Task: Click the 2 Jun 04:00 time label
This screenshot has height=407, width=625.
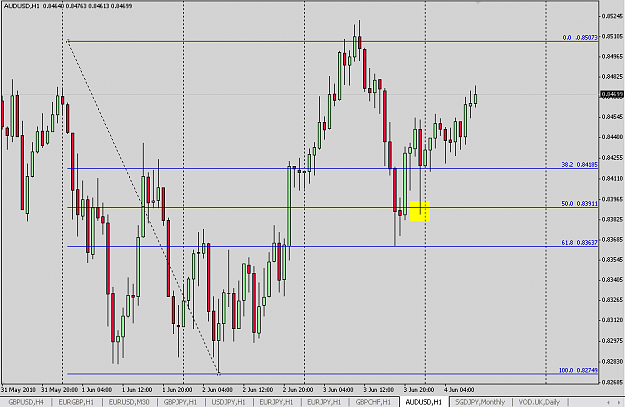Action: point(217,389)
